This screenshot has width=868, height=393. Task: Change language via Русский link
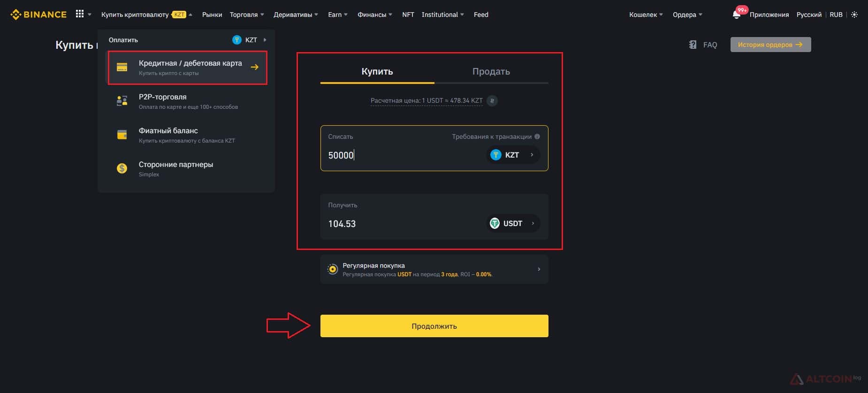809,15
